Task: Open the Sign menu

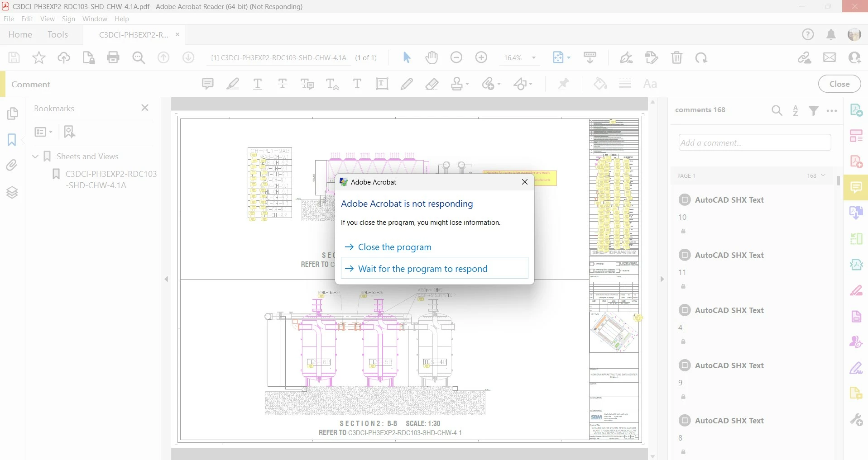Action: (x=68, y=19)
